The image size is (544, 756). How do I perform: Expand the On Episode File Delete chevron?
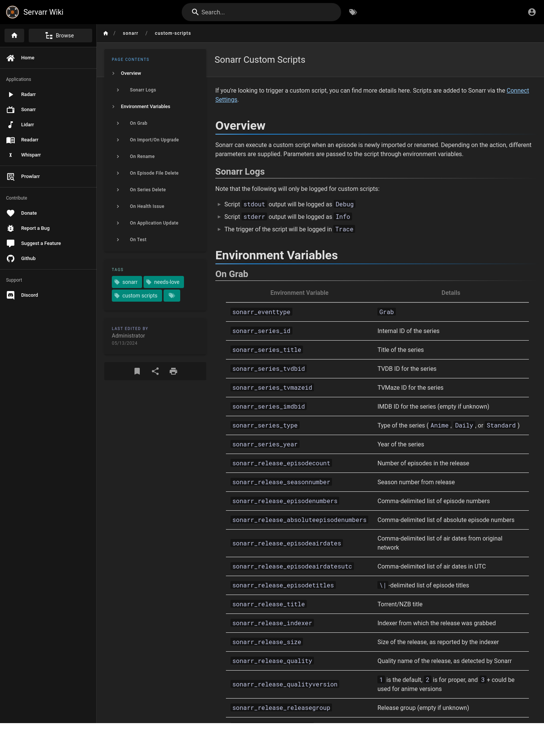click(x=118, y=173)
